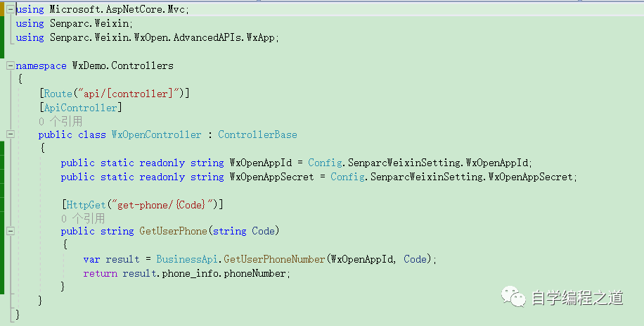The width and height of the screenshot is (644, 326).
Task: Click the class keyword
Action: (92, 135)
